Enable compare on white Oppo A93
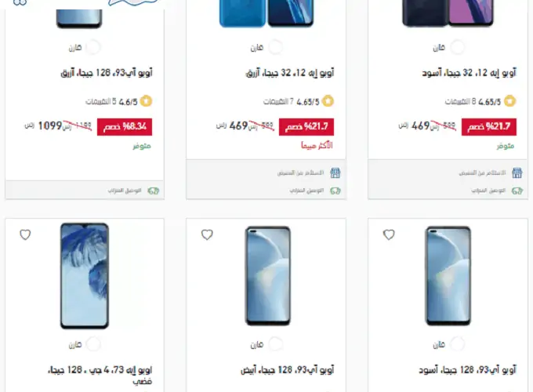 tap(275, 344)
